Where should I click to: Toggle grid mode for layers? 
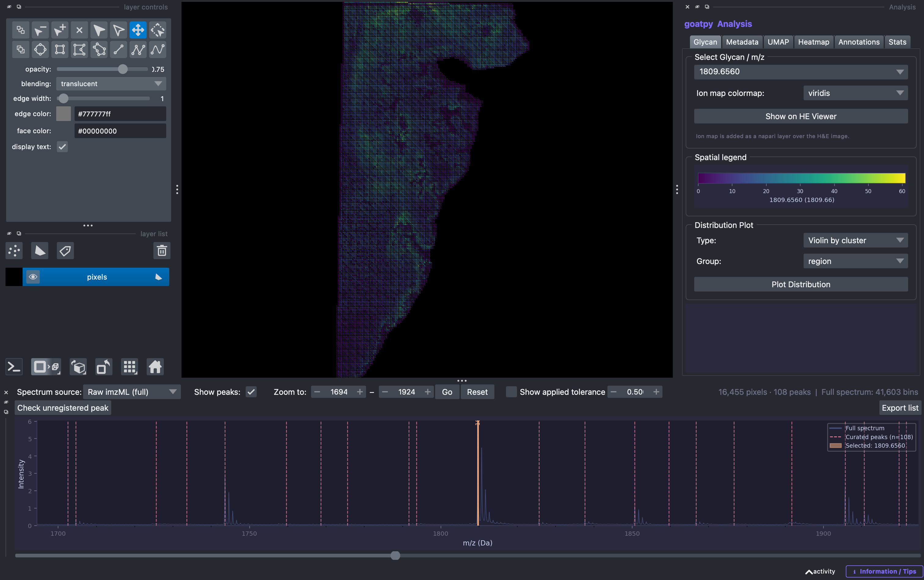click(129, 367)
